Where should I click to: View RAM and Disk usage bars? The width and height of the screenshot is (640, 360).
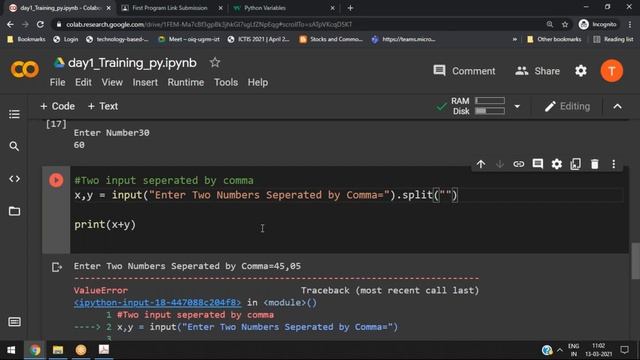pos(490,106)
